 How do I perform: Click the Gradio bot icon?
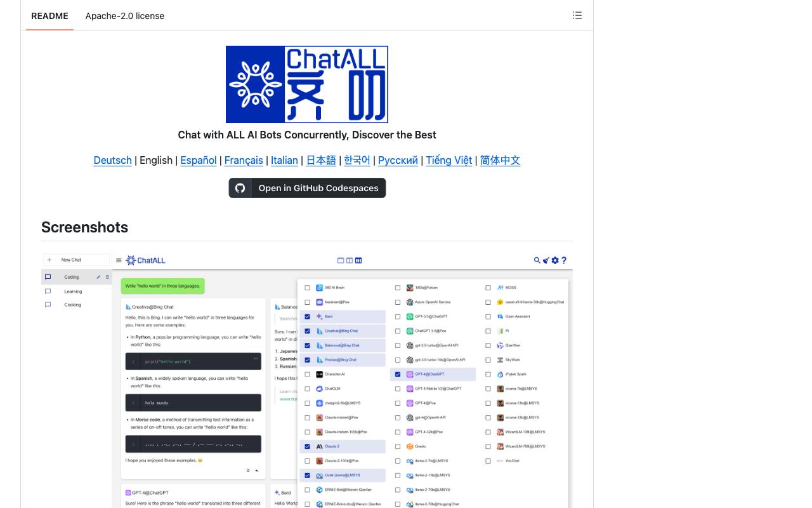(x=410, y=446)
